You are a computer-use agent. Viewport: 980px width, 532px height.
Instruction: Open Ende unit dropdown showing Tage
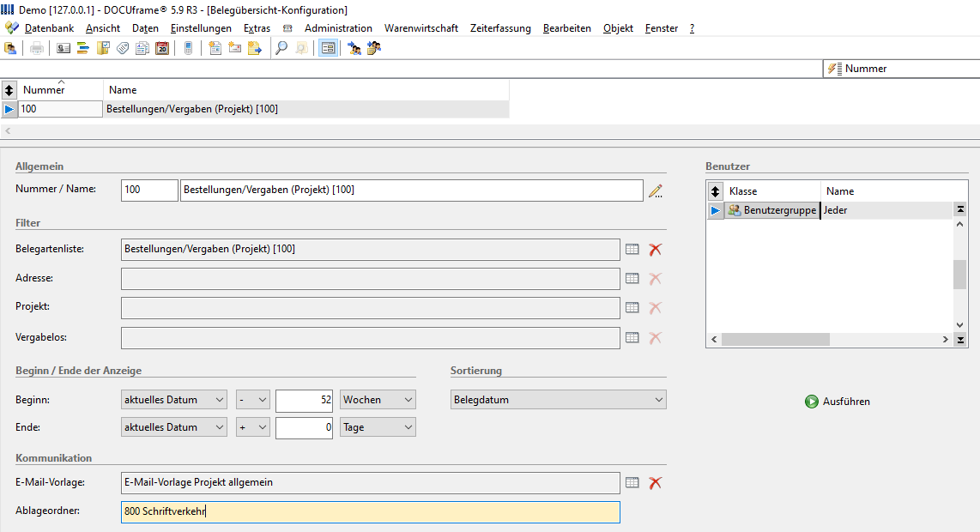point(378,427)
